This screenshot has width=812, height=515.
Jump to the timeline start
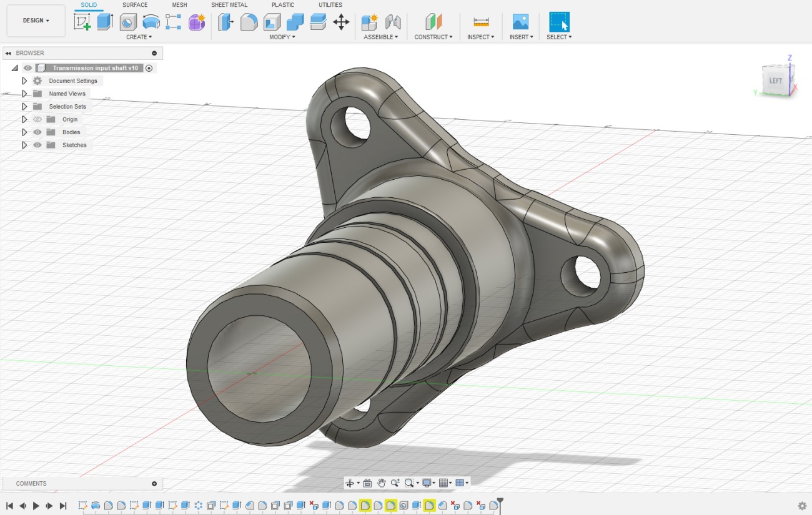coord(9,506)
